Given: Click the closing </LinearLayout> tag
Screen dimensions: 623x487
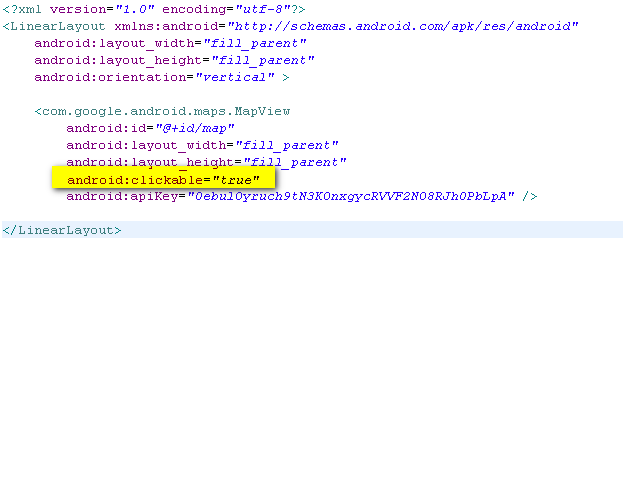Looking at the screenshot, I should 62,230.
